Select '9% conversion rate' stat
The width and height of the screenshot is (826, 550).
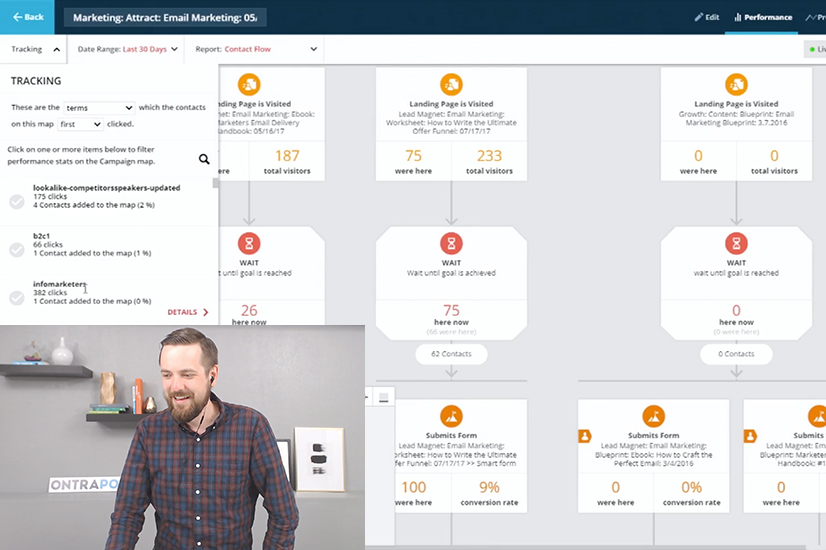(x=489, y=493)
